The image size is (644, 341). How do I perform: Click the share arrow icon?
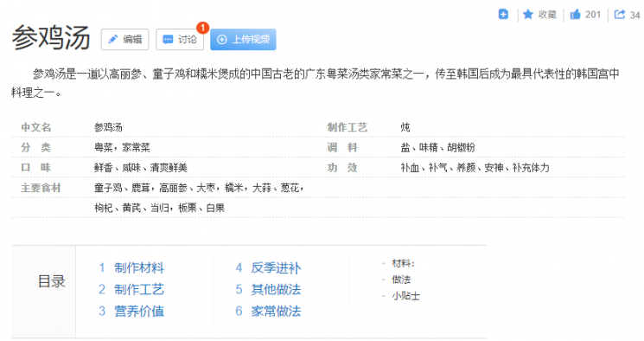click(619, 15)
